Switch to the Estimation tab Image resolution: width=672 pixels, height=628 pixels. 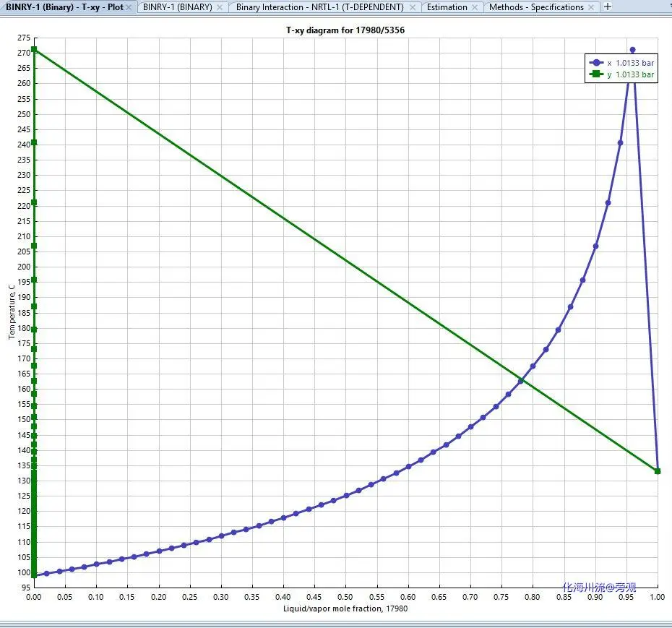[447, 7]
